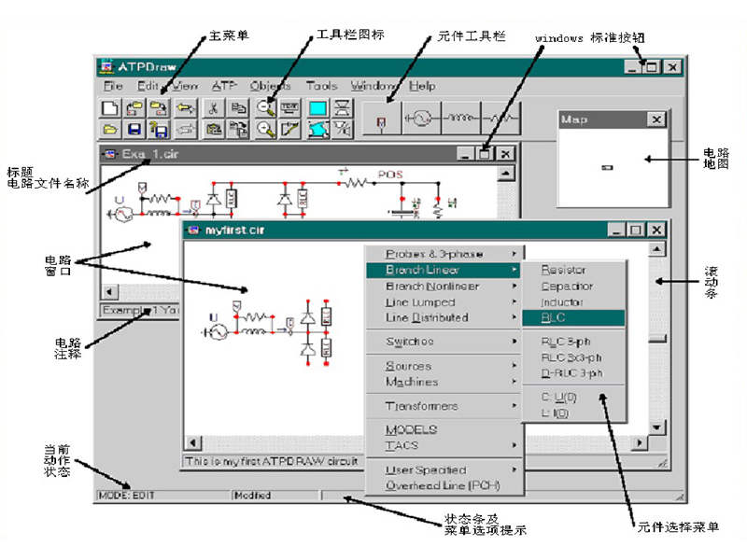Image resolution: width=747 pixels, height=560 pixels.
Task: Click the Flip icon in top toolbar row
Action: (342, 108)
